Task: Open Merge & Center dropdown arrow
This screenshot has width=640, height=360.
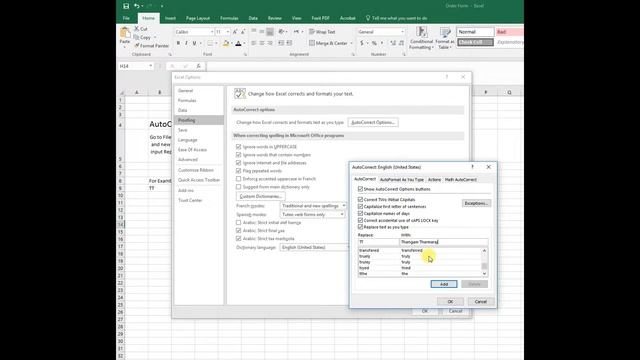Action: 351,43
